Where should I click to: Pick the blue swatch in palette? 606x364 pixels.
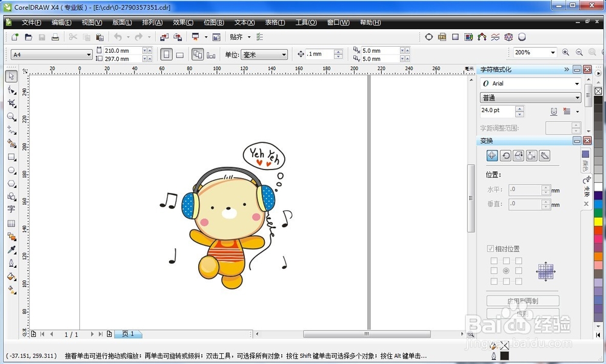tap(598, 204)
